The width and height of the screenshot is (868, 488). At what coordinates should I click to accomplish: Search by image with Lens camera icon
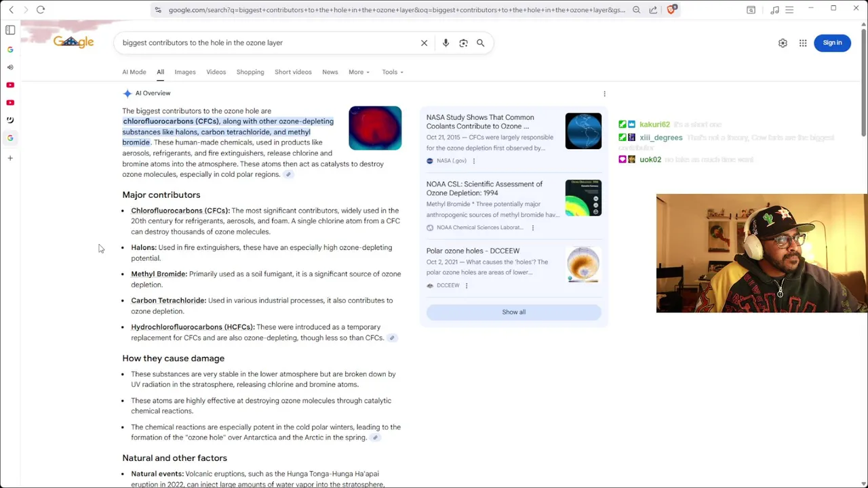[463, 43]
